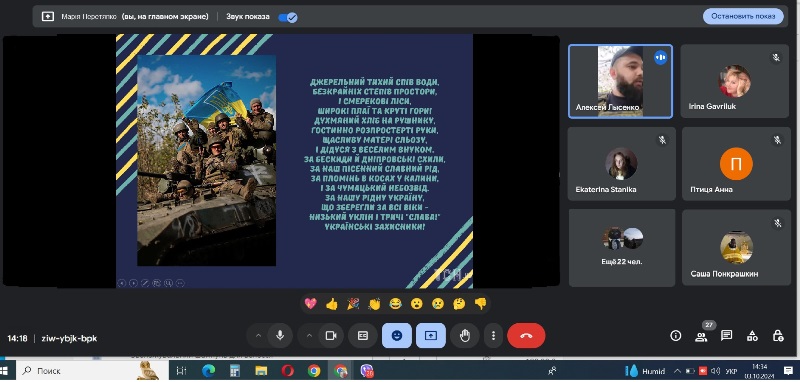Open host controls lock icon
Image resolution: width=800 pixels, height=382 pixels.
point(778,336)
